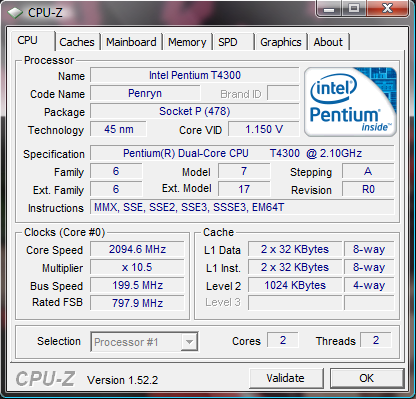Show the About tab
The height and width of the screenshot is (399, 416).
tap(328, 42)
